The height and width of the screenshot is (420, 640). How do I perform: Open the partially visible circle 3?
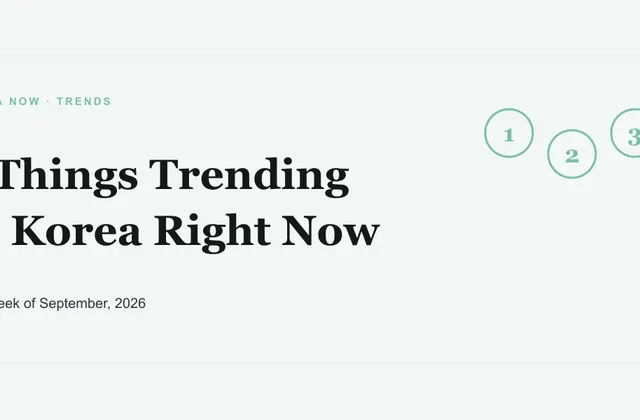(625, 133)
